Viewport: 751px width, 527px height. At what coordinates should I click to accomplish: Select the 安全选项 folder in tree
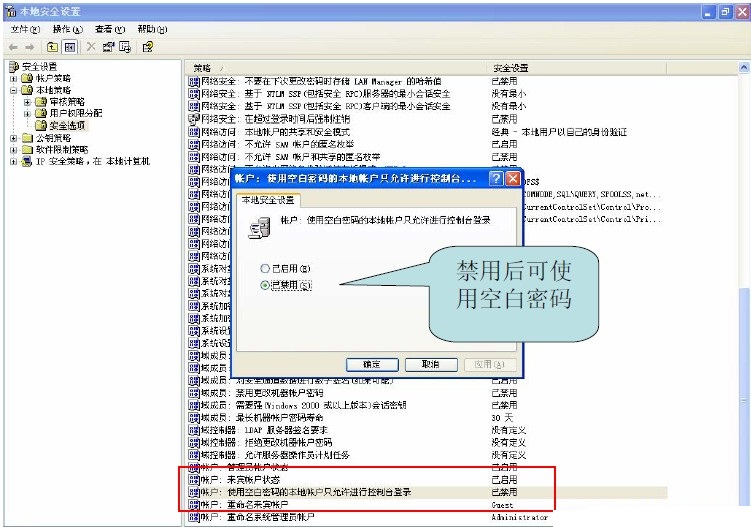[67, 125]
